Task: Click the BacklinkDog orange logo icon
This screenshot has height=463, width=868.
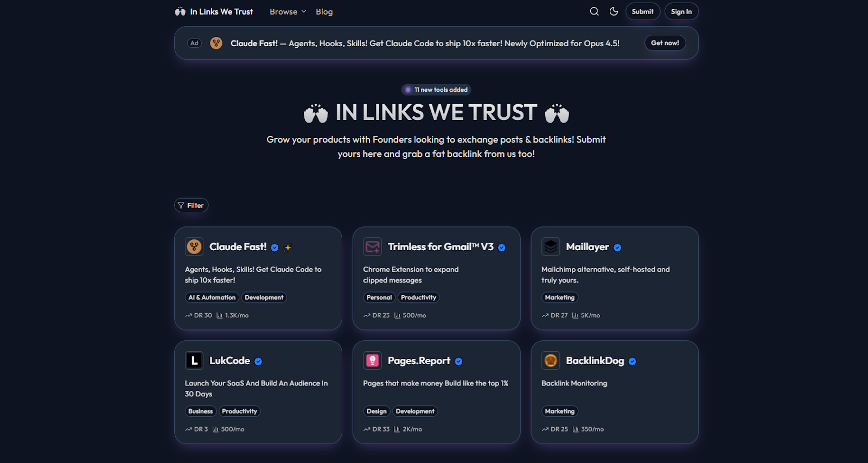Action: click(551, 360)
